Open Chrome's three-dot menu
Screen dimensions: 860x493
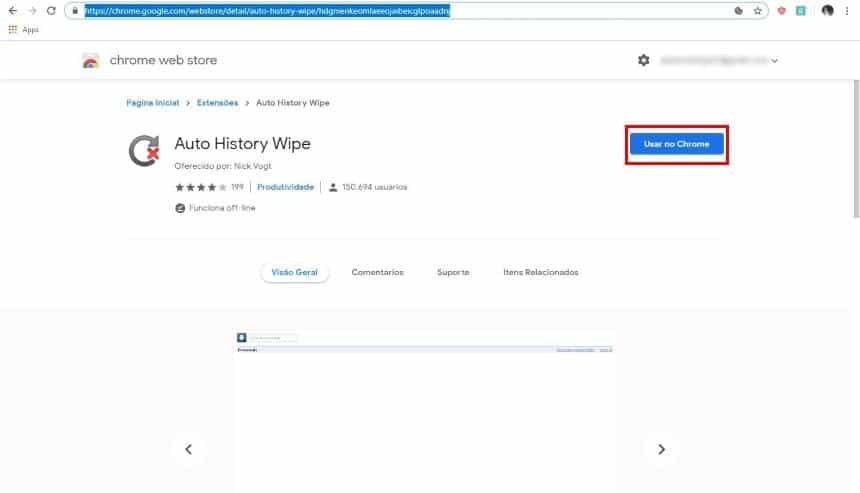click(x=847, y=11)
